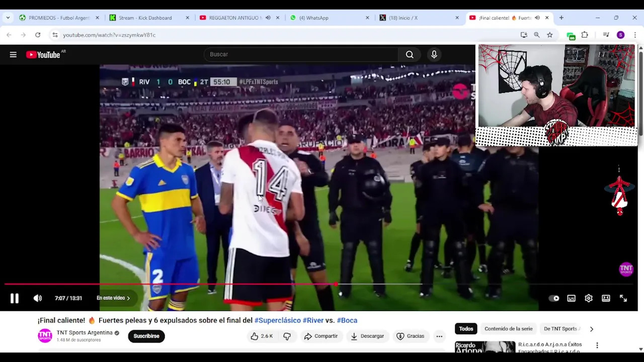Like the video (2.6 K thumbs up)
The width and height of the screenshot is (644, 362).
[x=261, y=336]
